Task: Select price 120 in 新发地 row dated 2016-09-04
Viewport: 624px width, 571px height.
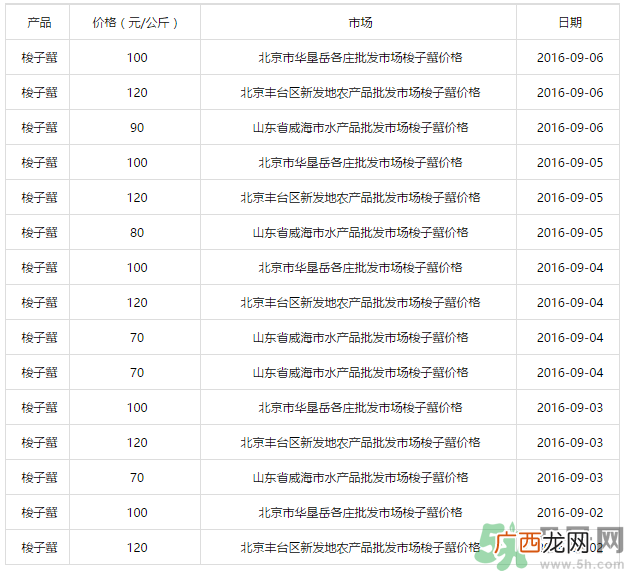Action: click(137, 303)
